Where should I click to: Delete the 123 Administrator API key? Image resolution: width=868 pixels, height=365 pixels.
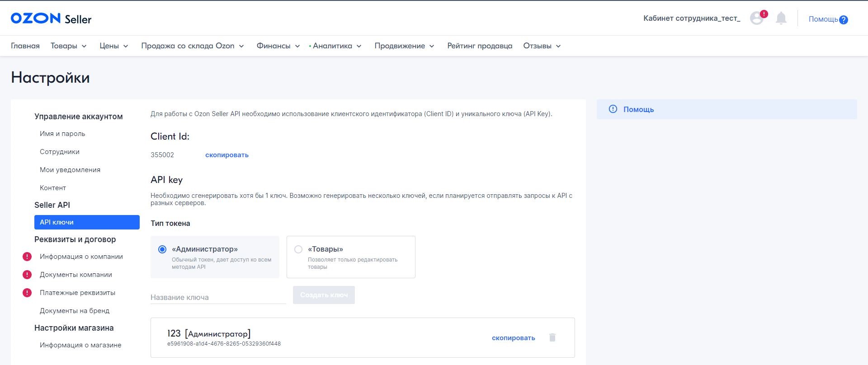(552, 337)
